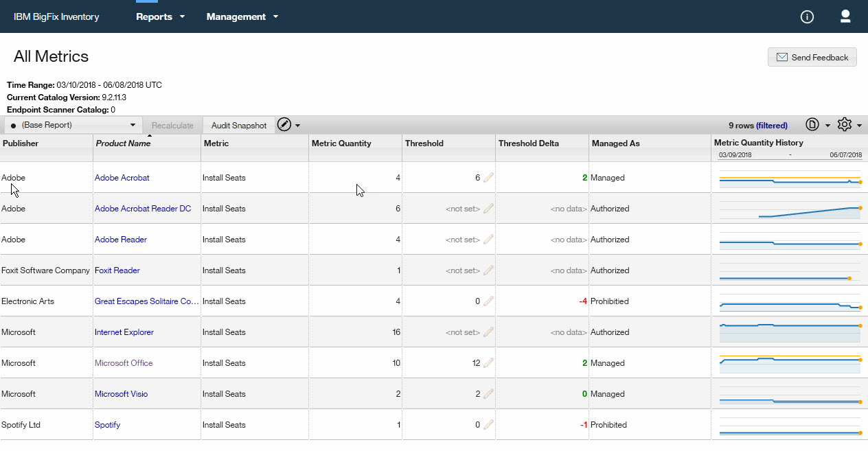Edit threshold pencil for Adobe Reader
The image size is (868, 451).
[488, 240]
